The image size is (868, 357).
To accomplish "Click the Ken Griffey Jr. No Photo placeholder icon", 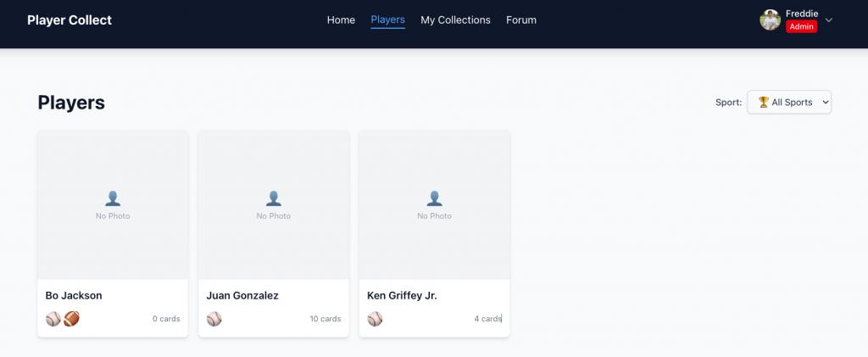I will coord(434,198).
